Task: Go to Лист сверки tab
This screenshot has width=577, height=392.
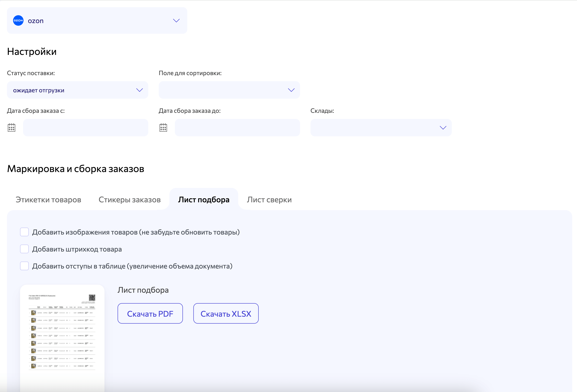Action: [x=269, y=200]
